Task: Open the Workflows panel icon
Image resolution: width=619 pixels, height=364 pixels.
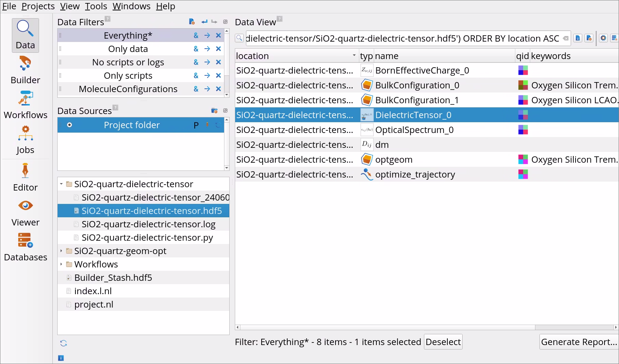Action: tap(25, 105)
